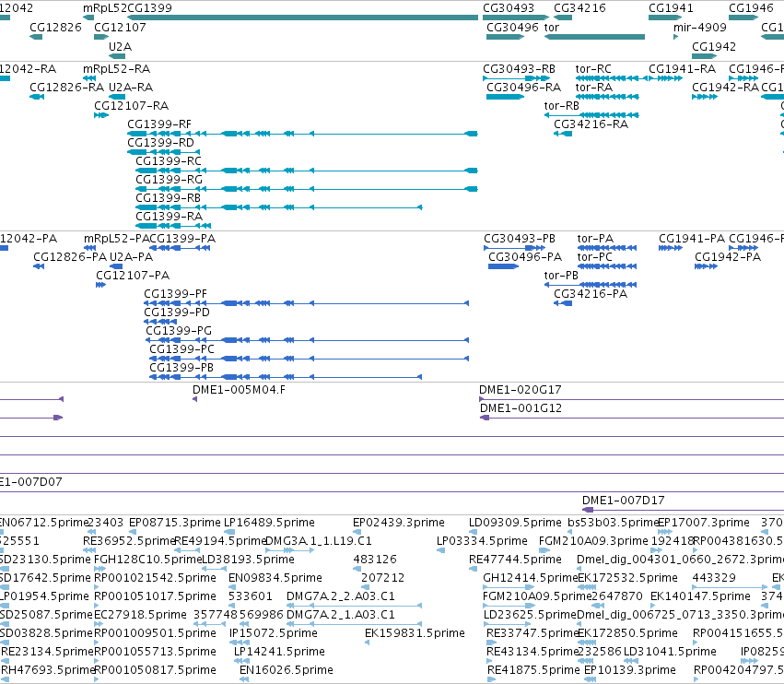Click transcript tor-RB label
Viewport: 784px width, 684px height.
[x=561, y=106]
